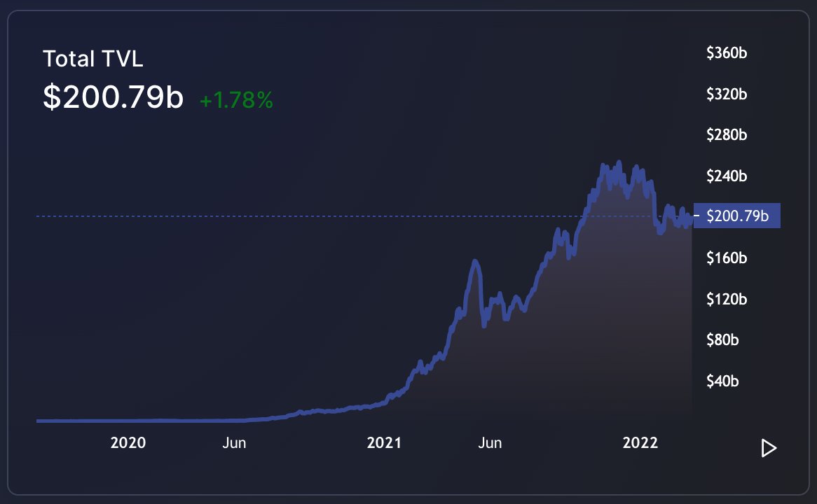
Task: Click the $40b axis label
Action: point(723,381)
